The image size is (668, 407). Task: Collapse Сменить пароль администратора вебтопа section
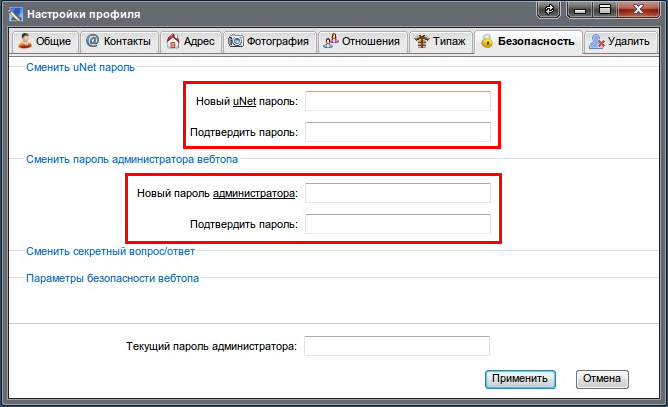pos(132,158)
